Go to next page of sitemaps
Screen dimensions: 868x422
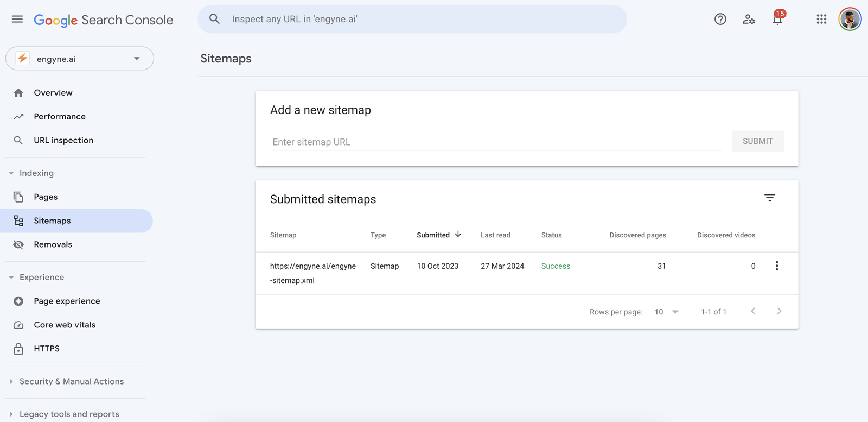pos(780,311)
